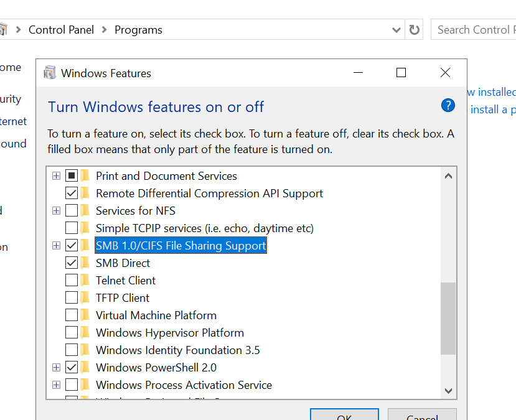Viewport: 516px width, 420px height.
Task: Click the refresh icon in address bar
Action: [414, 29]
